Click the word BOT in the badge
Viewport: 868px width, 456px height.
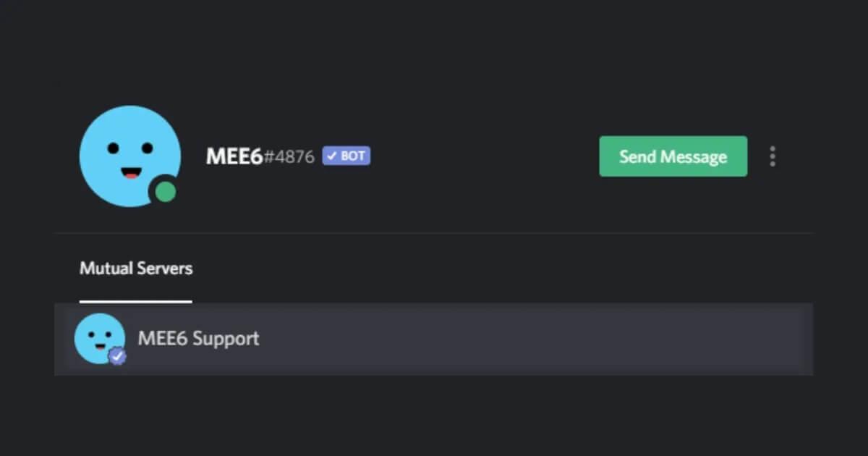click(353, 156)
